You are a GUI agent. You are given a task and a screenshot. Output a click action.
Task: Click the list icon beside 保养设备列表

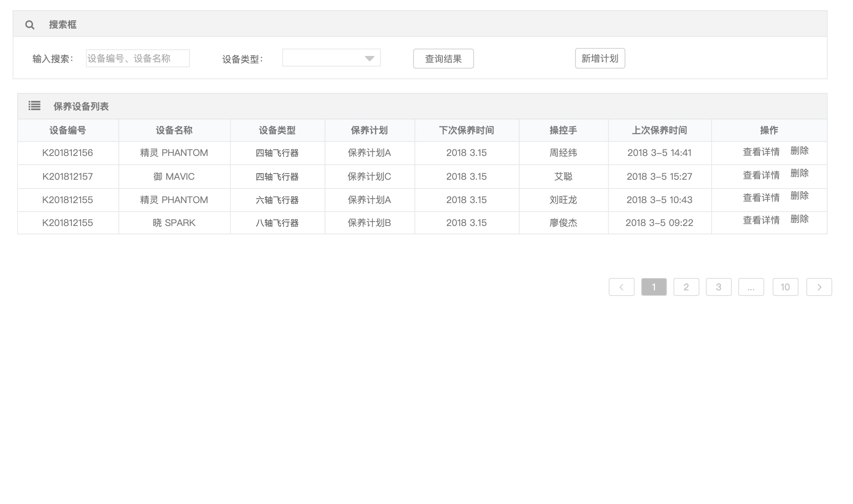(34, 106)
